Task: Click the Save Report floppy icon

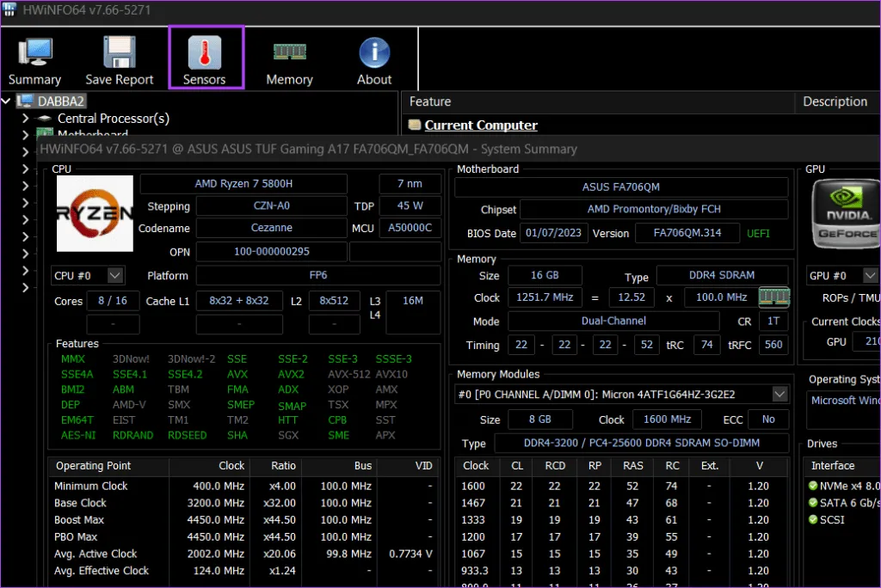Action: (119, 54)
